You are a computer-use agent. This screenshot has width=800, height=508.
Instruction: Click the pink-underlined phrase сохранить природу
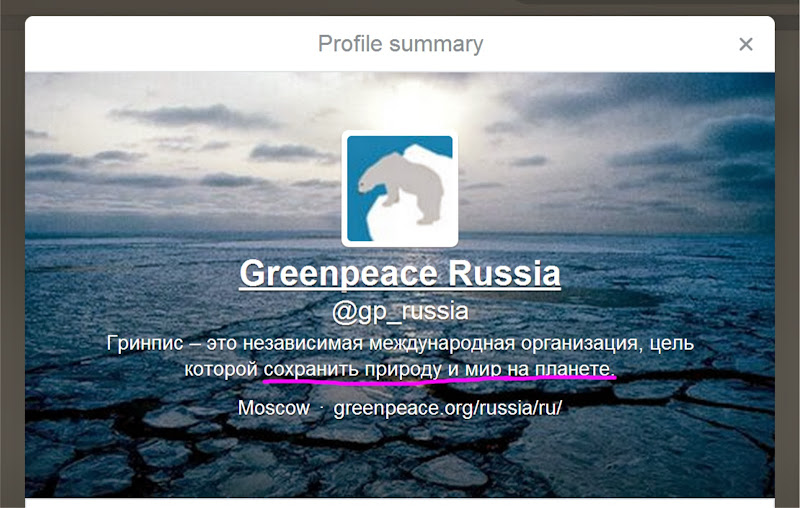pyautogui.click(x=353, y=369)
